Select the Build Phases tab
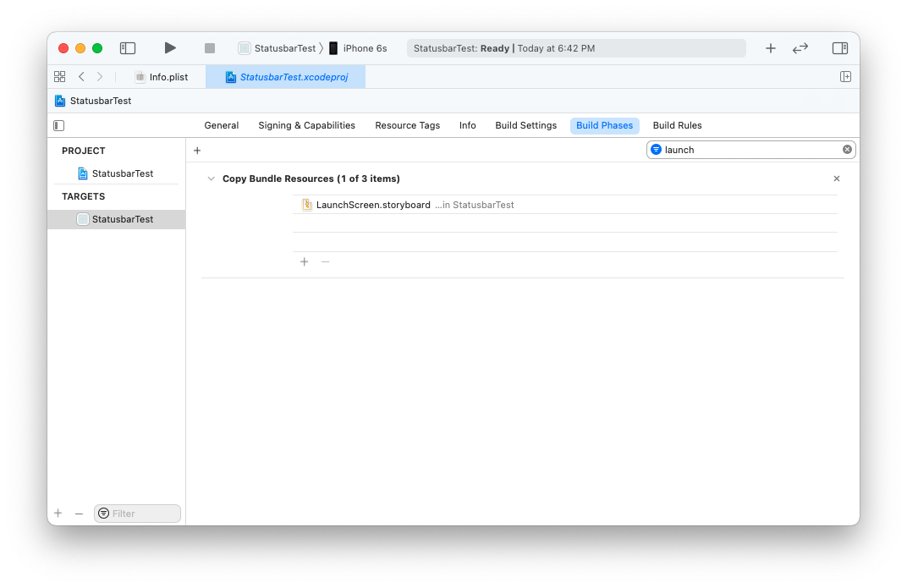 click(x=604, y=125)
